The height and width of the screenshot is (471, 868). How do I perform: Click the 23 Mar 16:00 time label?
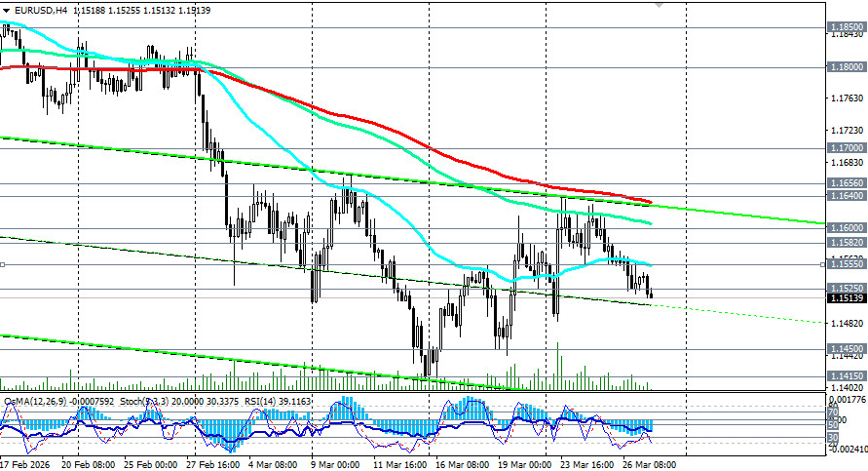point(585,465)
